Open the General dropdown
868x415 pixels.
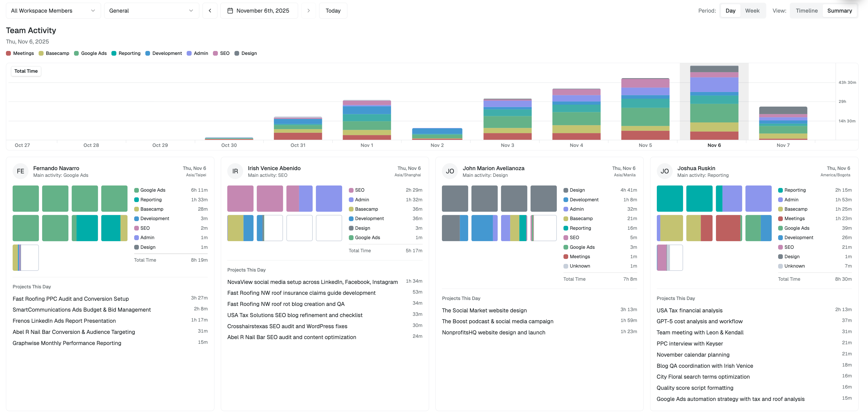pyautogui.click(x=151, y=11)
